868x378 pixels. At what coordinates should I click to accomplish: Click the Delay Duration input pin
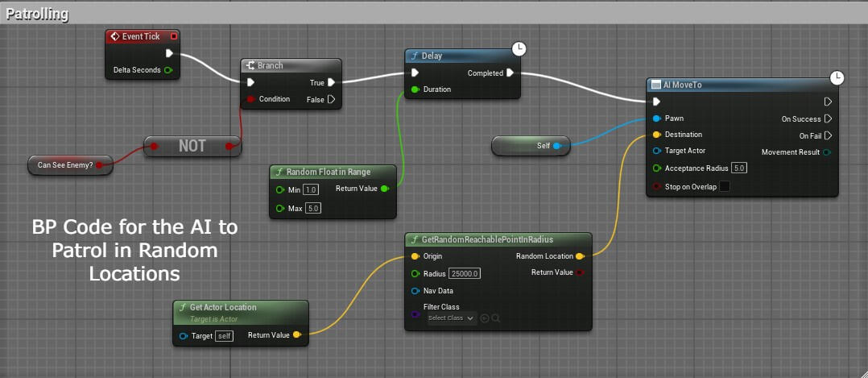(414, 89)
